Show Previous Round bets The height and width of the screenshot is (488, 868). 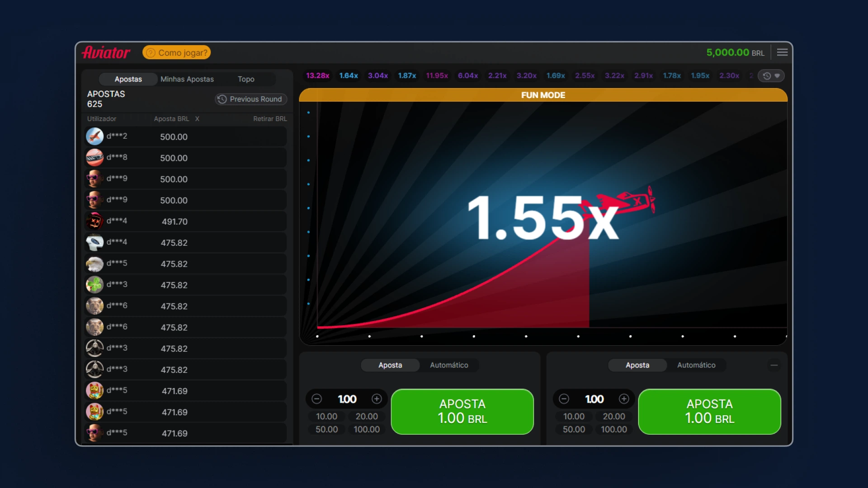250,99
